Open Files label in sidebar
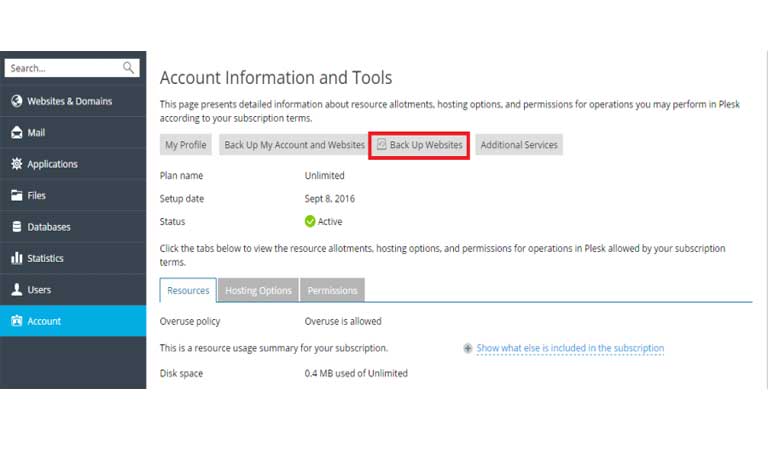The height and width of the screenshot is (450, 768). (36, 195)
